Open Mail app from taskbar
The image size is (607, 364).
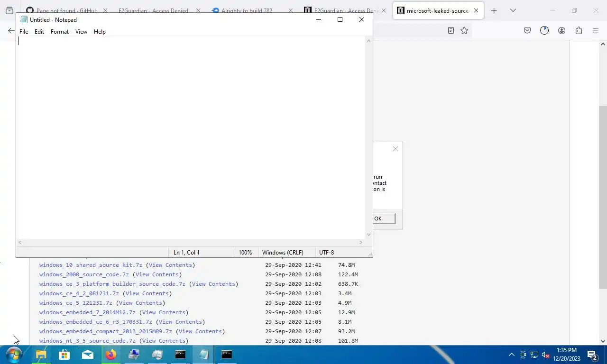point(87,355)
